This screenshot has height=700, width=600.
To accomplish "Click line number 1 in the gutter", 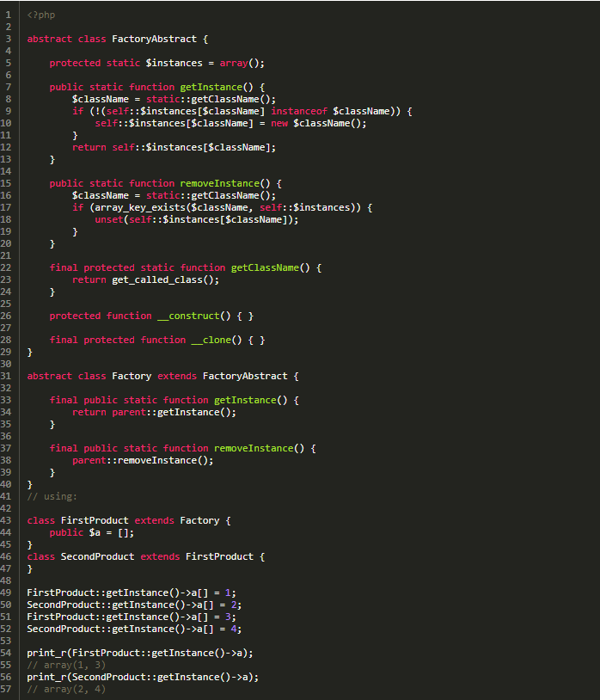I will [7, 15].
